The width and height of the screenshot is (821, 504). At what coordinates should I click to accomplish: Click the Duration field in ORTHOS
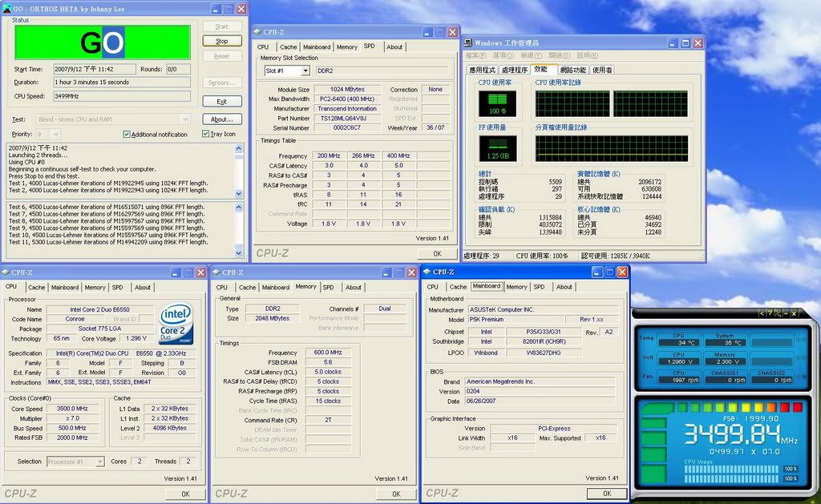tap(122, 83)
